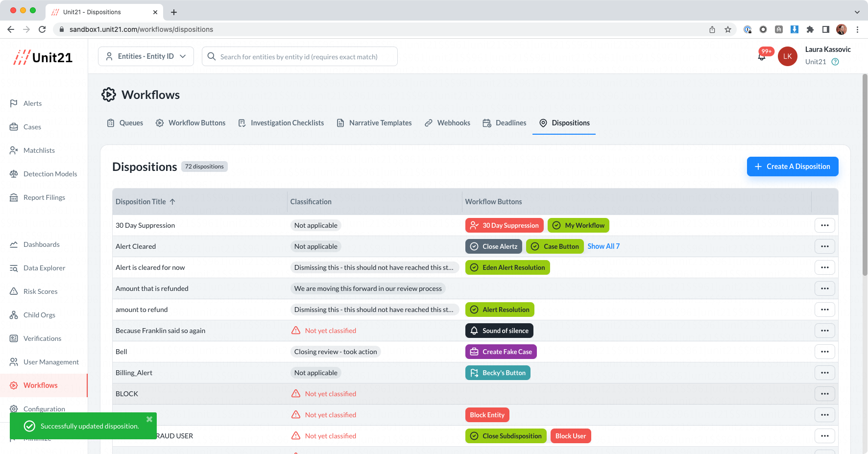Click the browser reload icon

42,29
